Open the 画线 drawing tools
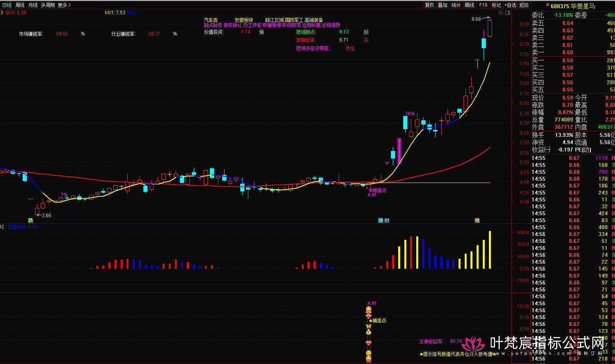The width and height of the screenshot is (615, 364). (469, 5)
